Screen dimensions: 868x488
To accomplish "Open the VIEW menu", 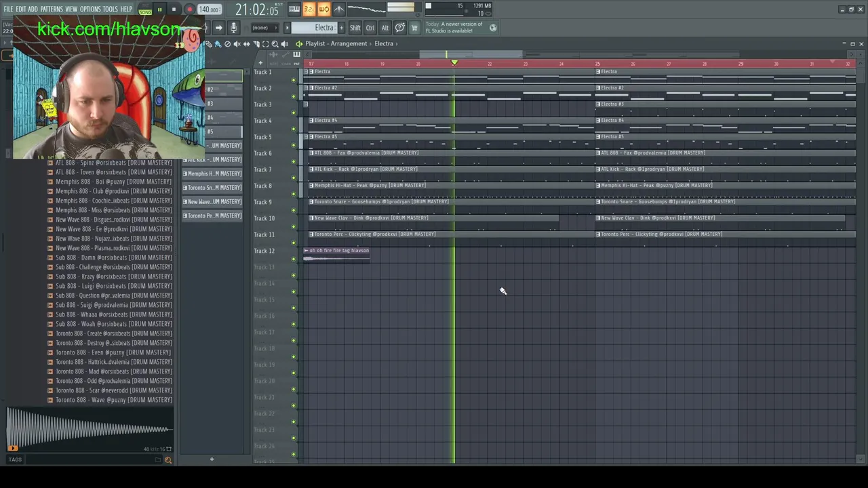I will pos(71,9).
